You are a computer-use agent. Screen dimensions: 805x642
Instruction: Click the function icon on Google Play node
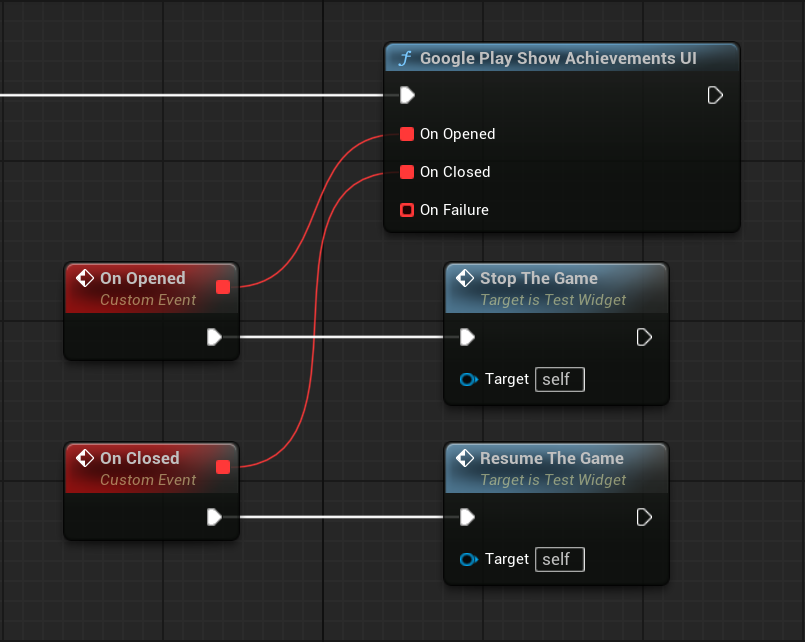(405, 59)
